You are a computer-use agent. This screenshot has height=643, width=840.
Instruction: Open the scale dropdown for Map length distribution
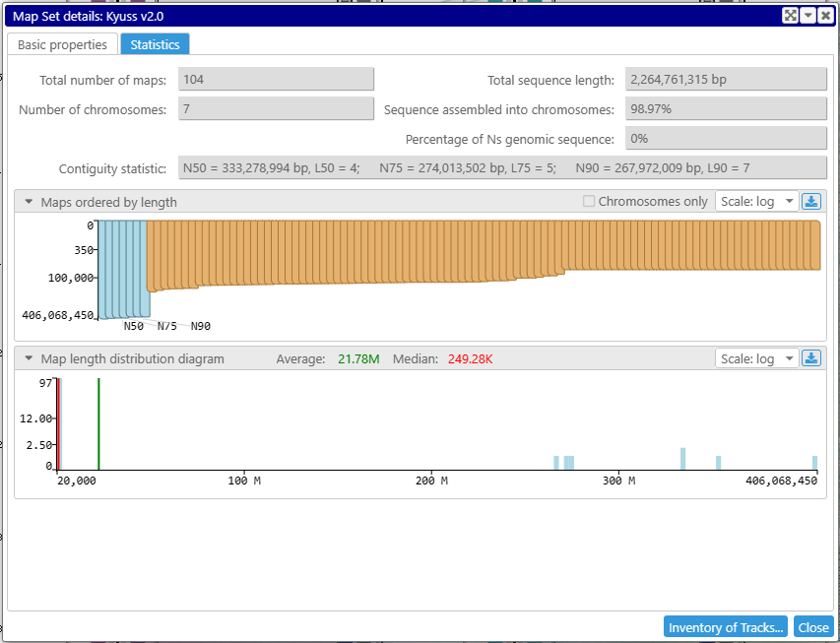click(x=757, y=358)
